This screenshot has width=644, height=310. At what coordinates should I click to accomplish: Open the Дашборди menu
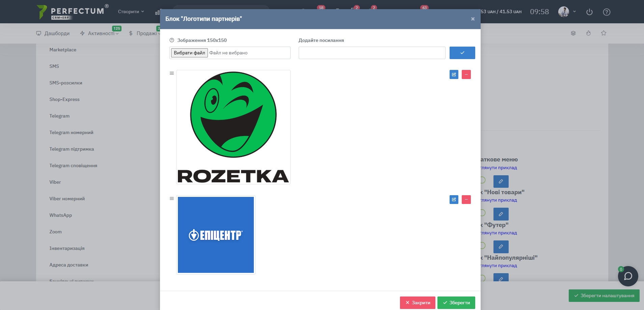click(x=53, y=33)
